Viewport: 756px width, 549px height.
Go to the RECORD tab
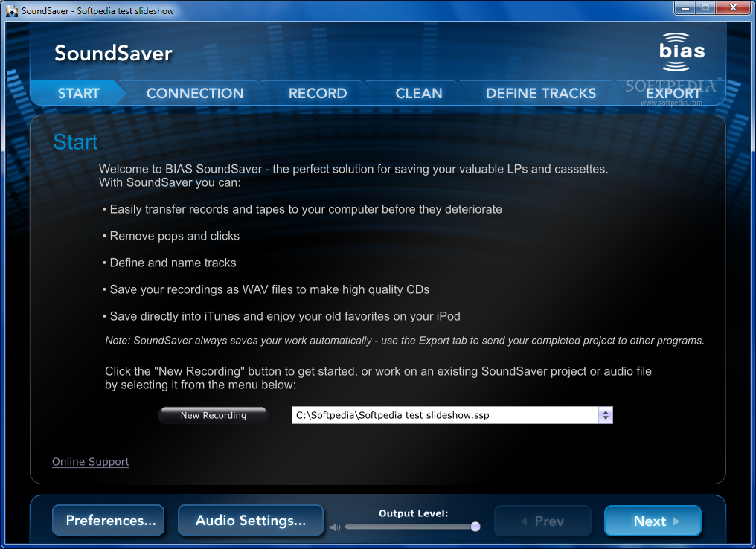click(x=318, y=93)
